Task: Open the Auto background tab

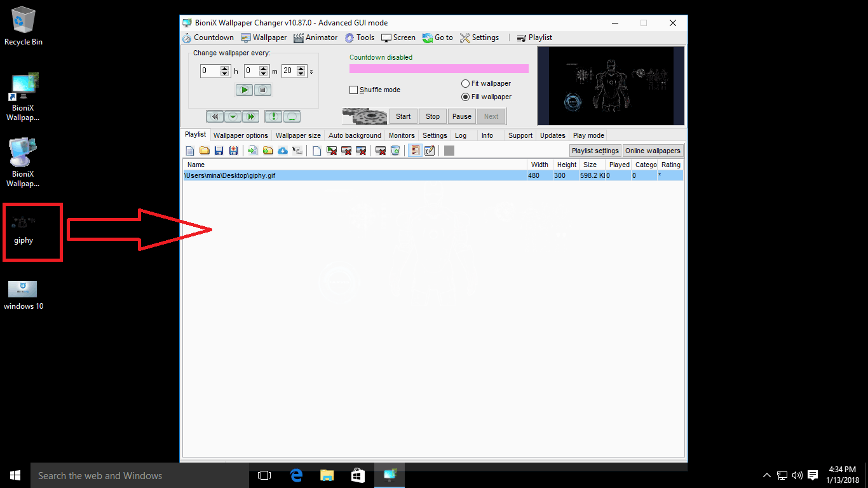Action: [x=355, y=135]
